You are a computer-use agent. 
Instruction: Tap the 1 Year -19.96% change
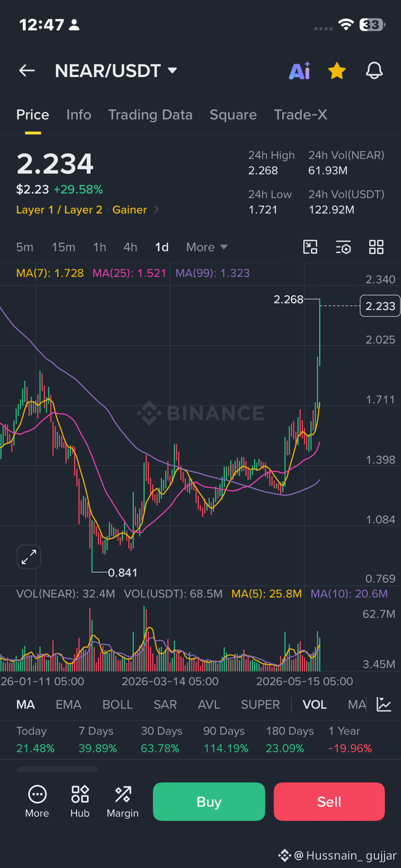(x=350, y=740)
